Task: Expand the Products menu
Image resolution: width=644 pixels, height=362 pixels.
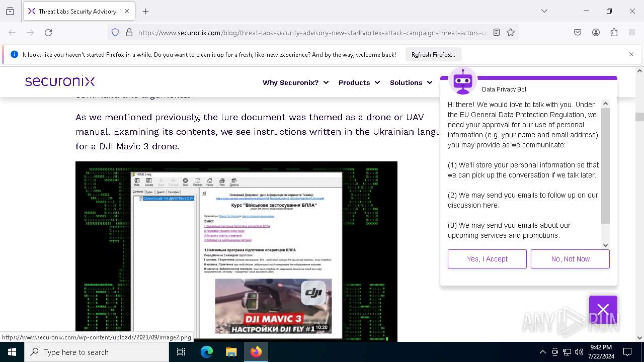Action: pyautogui.click(x=359, y=82)
